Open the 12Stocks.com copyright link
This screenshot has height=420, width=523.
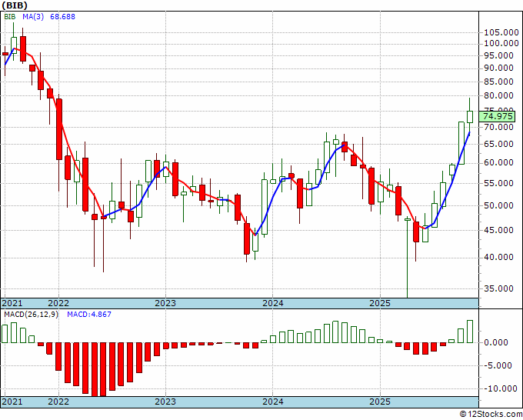pos(491,414)
